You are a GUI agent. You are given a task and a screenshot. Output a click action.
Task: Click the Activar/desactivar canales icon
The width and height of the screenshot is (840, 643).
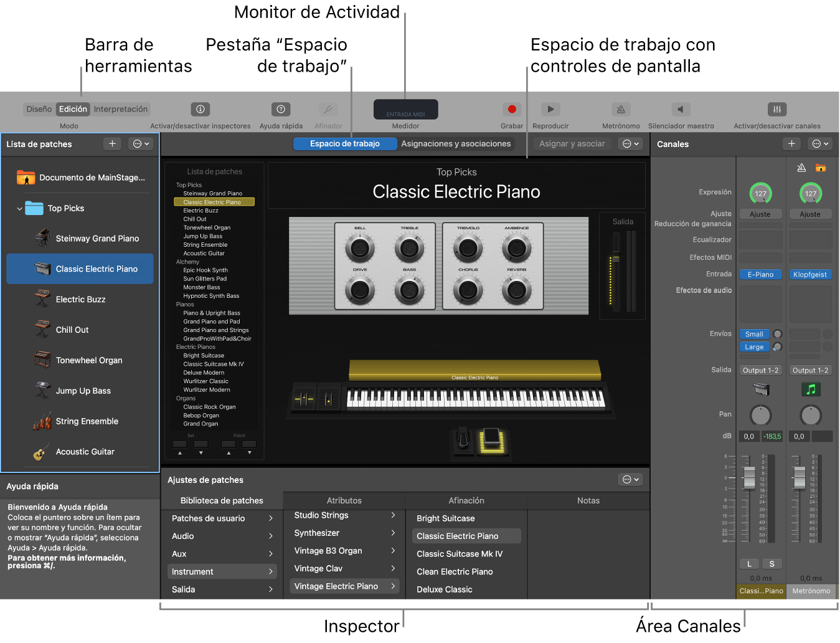click(776, 109)
